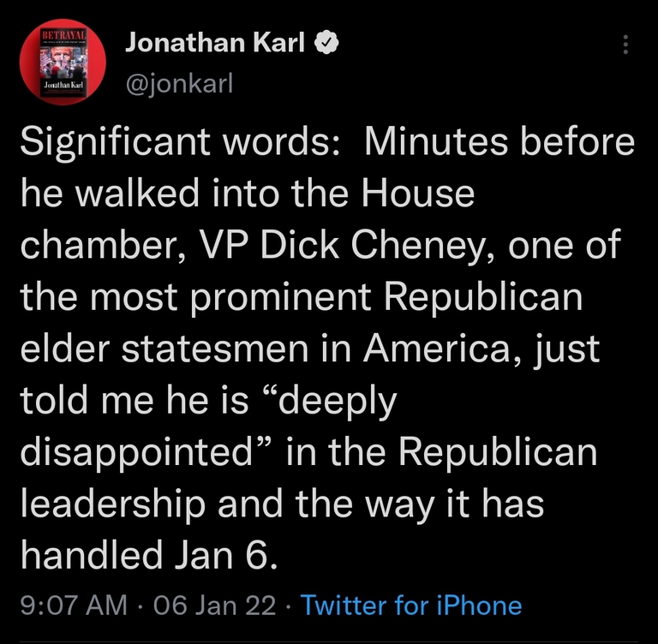The image size is (658, 644).
Task: Open Jonathan Karl's round profile avatar
Action: click(63, 62)
